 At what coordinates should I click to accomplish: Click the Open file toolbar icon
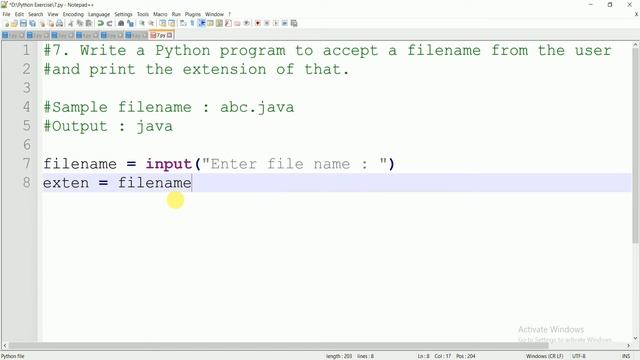[14, 23]
